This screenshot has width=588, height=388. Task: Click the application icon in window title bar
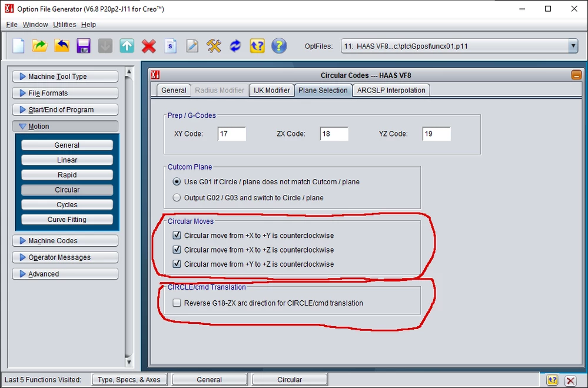[x=9, y=8]
